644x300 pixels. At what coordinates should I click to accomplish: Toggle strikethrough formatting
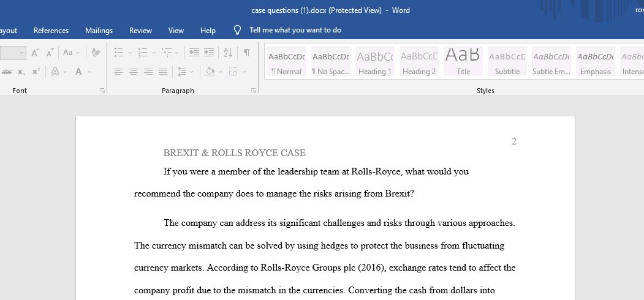[7, 72]
